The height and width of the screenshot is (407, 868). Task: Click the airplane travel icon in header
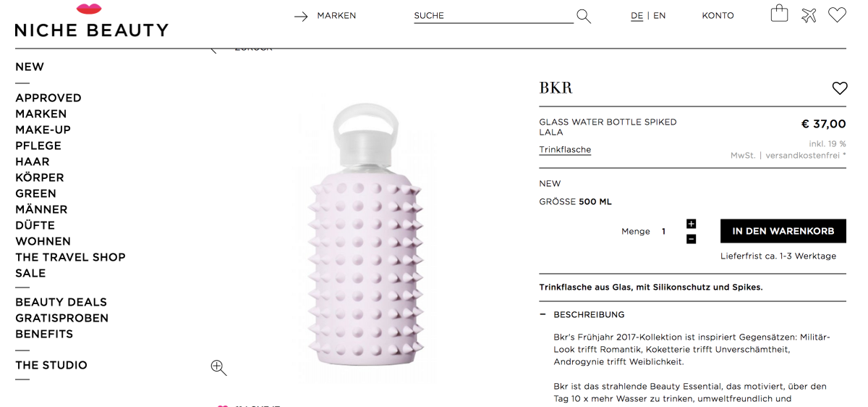809,15
